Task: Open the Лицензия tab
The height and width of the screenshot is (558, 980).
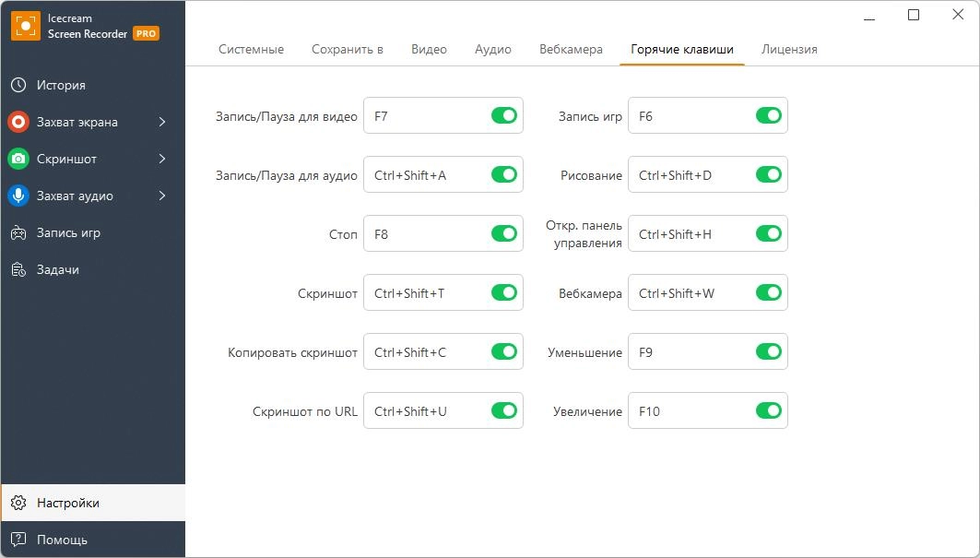Action: tap(789, 49)
